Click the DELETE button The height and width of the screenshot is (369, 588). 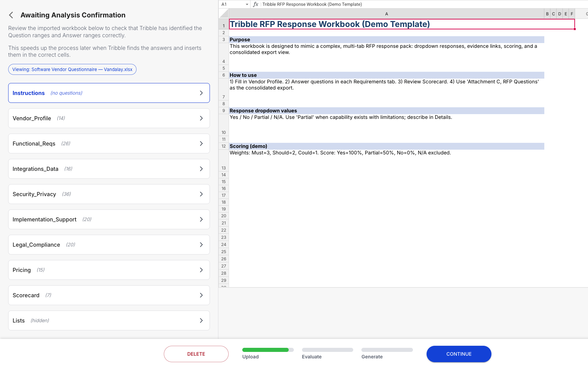pos(196,354)
